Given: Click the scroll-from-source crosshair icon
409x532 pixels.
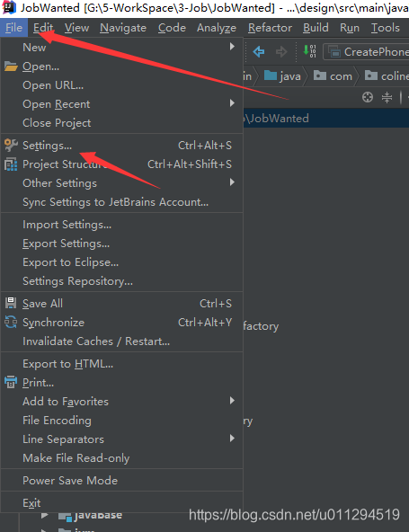Looking at the screenshot, I should click(368, 97).
